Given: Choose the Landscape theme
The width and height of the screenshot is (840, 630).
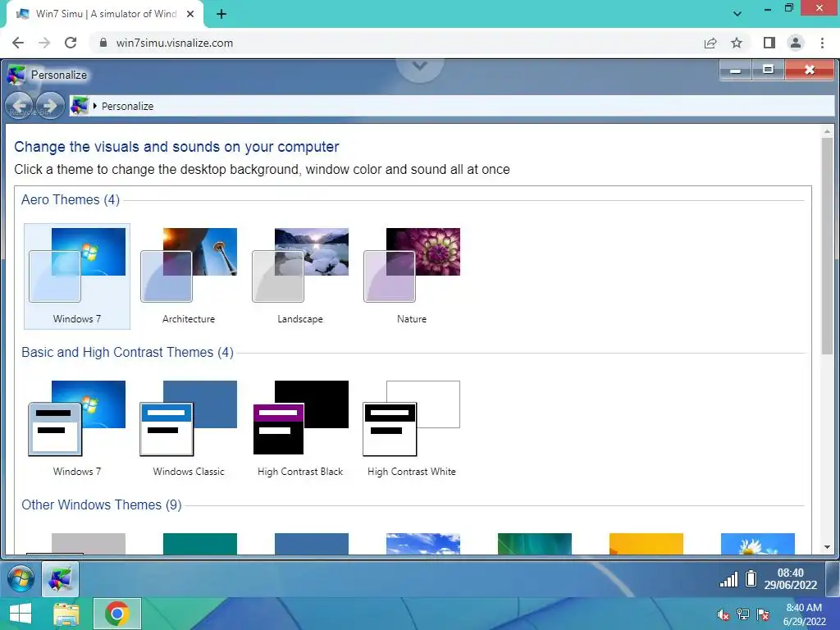Looking at the screenshot, I should click(x=300, y=276).
